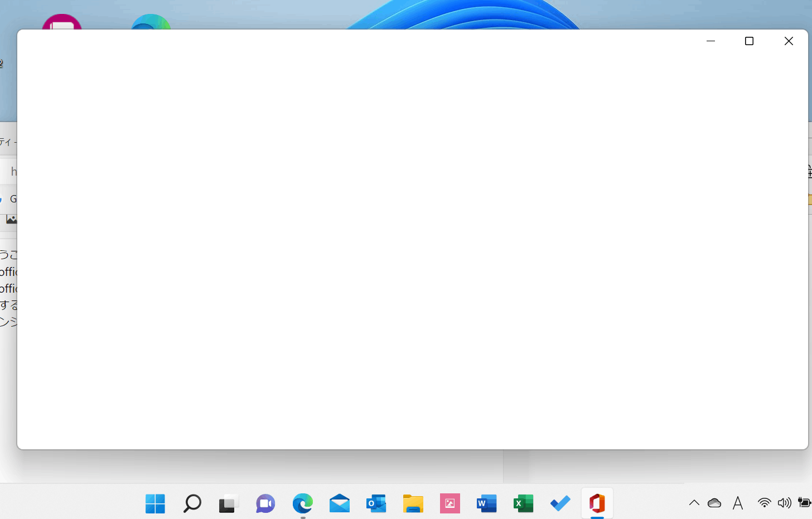
Task: Open the OneDrive status icon
Action: pyautogui.click(x=714, y=502)
